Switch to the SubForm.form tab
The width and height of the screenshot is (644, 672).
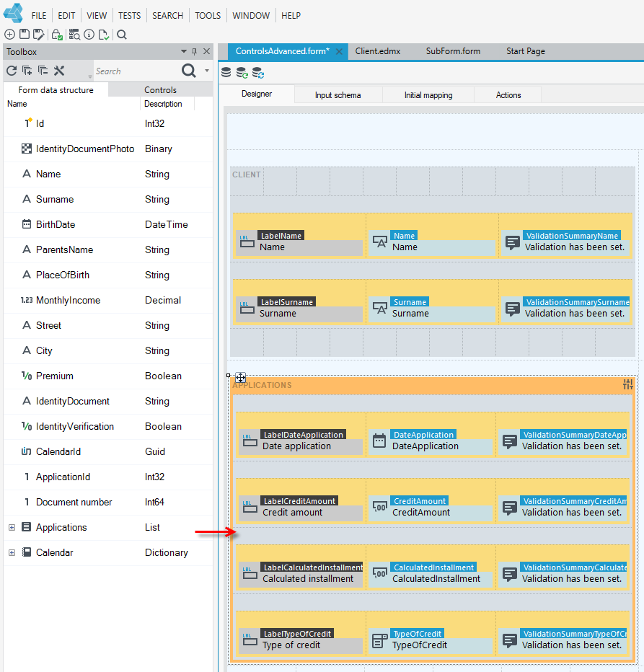(x=453, y=51)
